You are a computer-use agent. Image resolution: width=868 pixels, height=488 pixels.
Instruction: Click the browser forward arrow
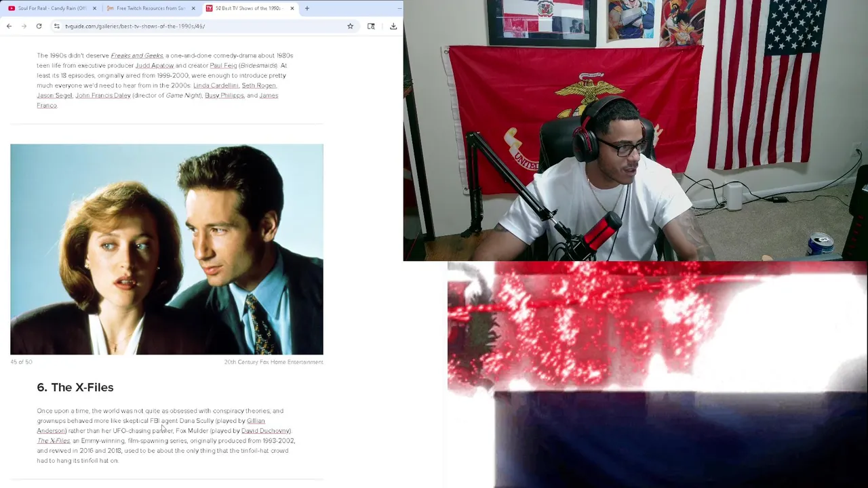pyautogui.click(x=24, y=26)
